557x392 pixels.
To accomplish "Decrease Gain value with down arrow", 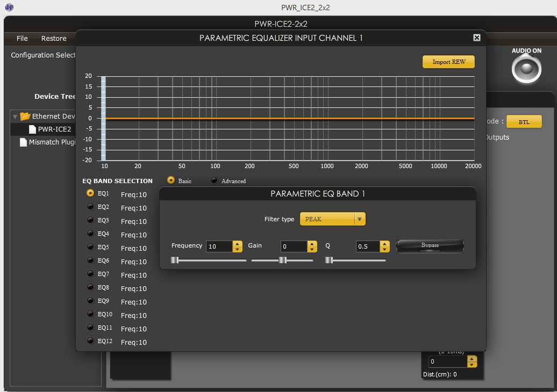I will pos(312,249).
